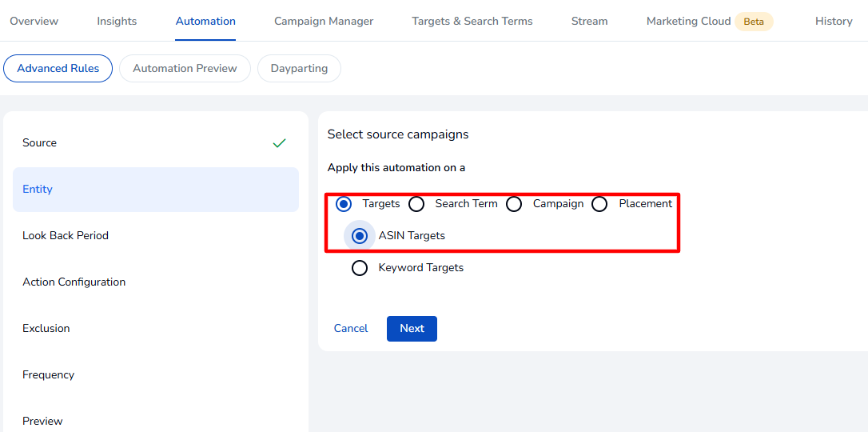Click the Beta badge on Marketing Cloud
The width and height of the screenshot is (868, 432).
click(x=753, y=22)
